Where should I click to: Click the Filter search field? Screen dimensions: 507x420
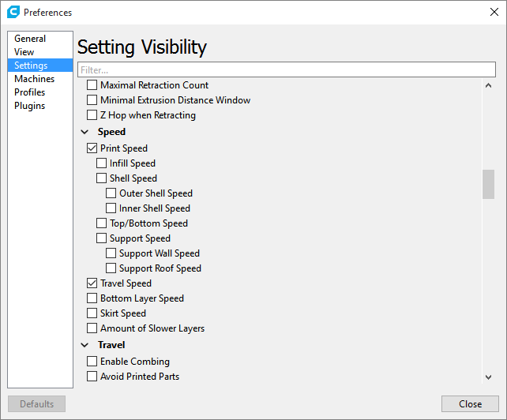[284, 70]
